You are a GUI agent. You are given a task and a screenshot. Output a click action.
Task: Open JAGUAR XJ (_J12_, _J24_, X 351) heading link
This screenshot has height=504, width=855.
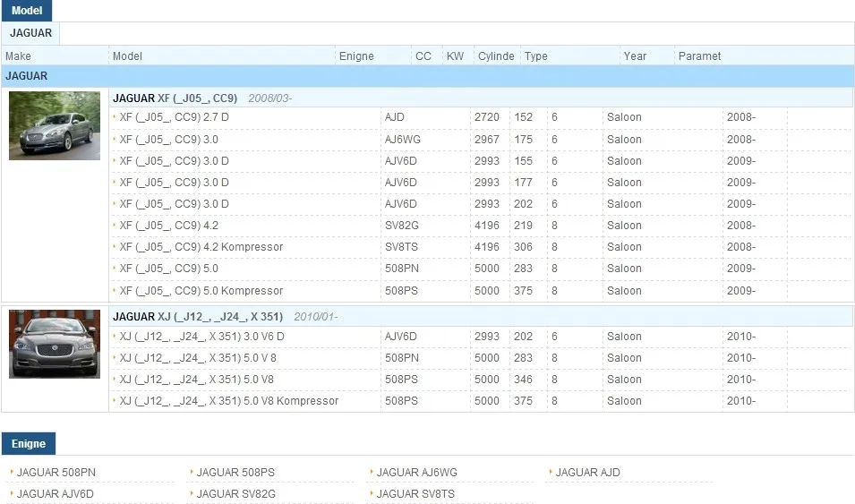point(198,316)
